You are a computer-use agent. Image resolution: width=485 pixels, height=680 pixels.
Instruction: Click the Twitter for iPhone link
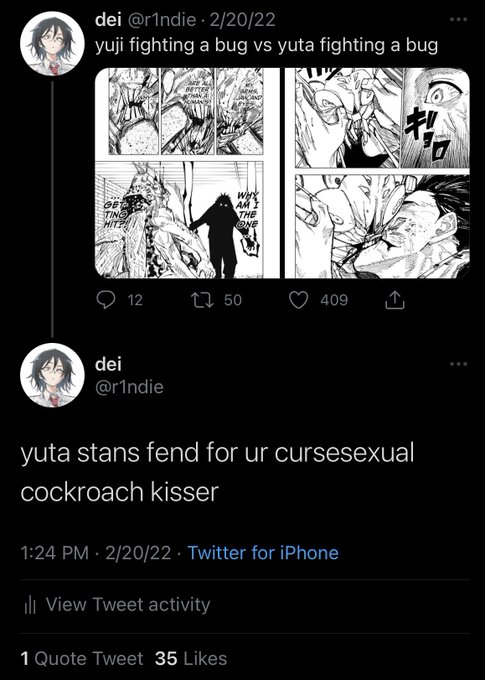point(263,553)
